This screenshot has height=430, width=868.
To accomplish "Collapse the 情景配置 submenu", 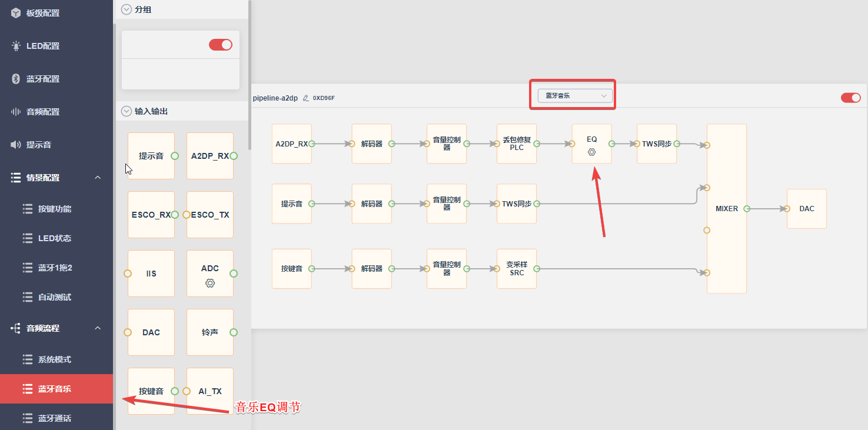I will coord(98,178).
